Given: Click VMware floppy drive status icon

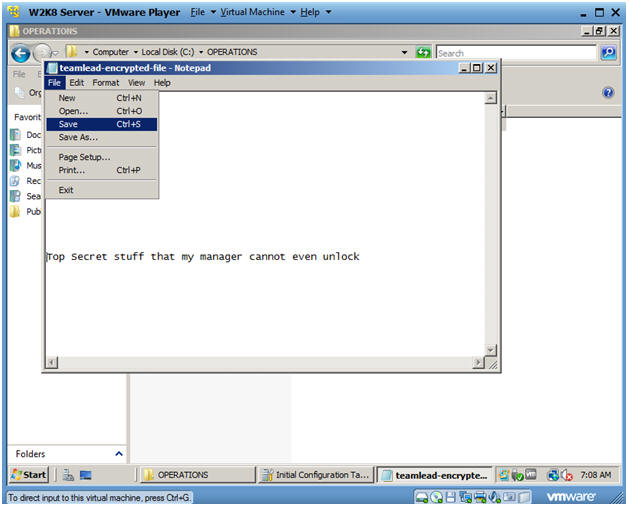Looking at the screenshot, I should pos(451,497).
